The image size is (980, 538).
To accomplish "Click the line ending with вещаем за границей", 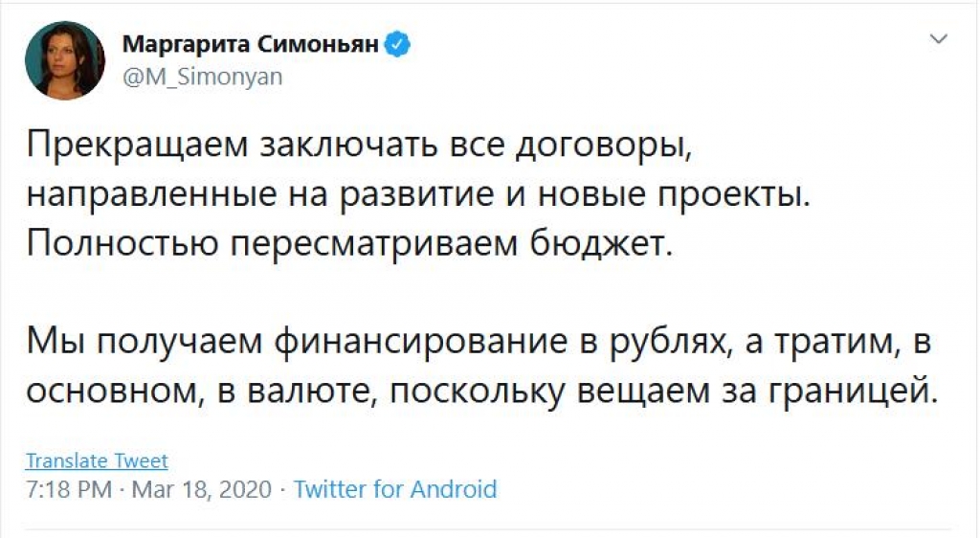I will point(482,392).
